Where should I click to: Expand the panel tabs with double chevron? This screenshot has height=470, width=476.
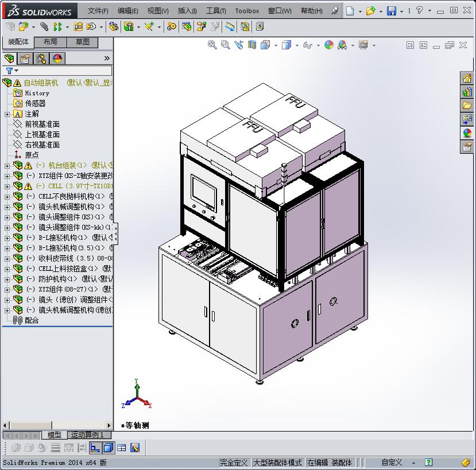[x=107, y=59]
